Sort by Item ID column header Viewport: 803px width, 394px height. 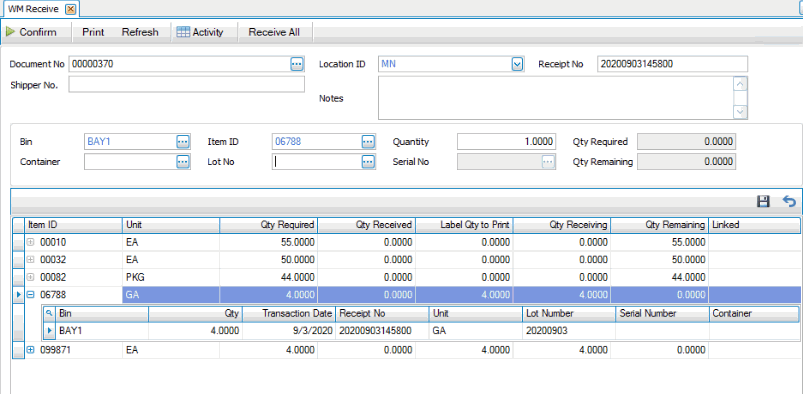(73, 225)
